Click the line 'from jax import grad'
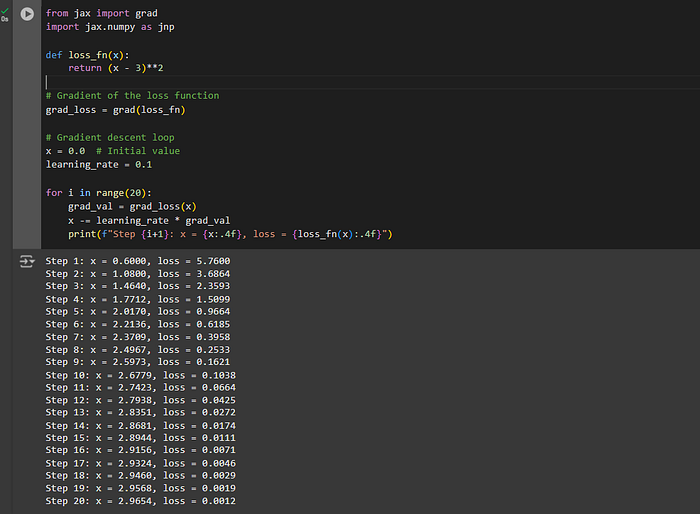700x514 pixels. [101, 13]
